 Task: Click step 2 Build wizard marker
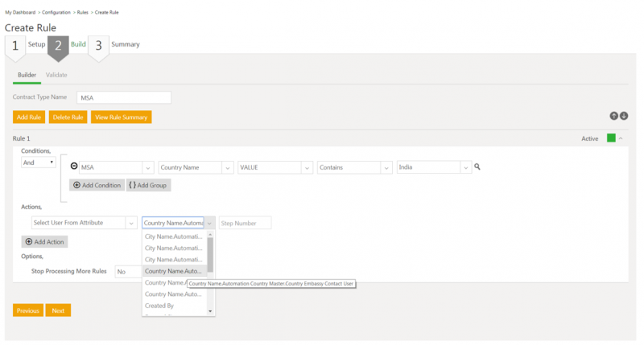click(57, 46)
